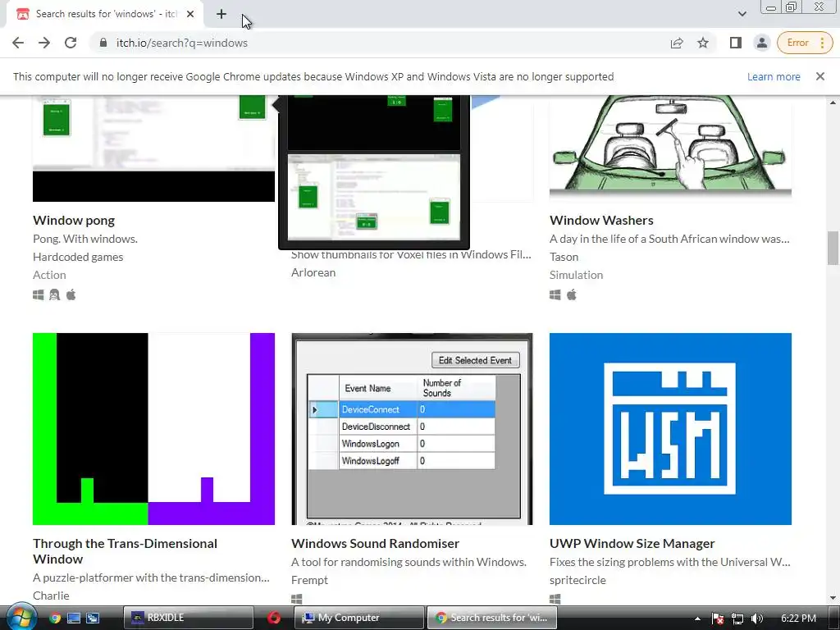Click the 6:22 PM taskbar clock
Screen dimensions: 840x630
(798, 619)
